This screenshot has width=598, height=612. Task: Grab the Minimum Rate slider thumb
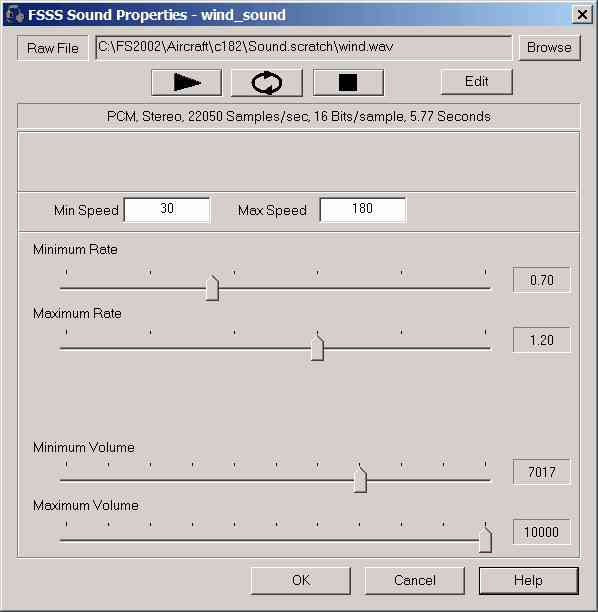pyautogui.click(x=212, y=288)
